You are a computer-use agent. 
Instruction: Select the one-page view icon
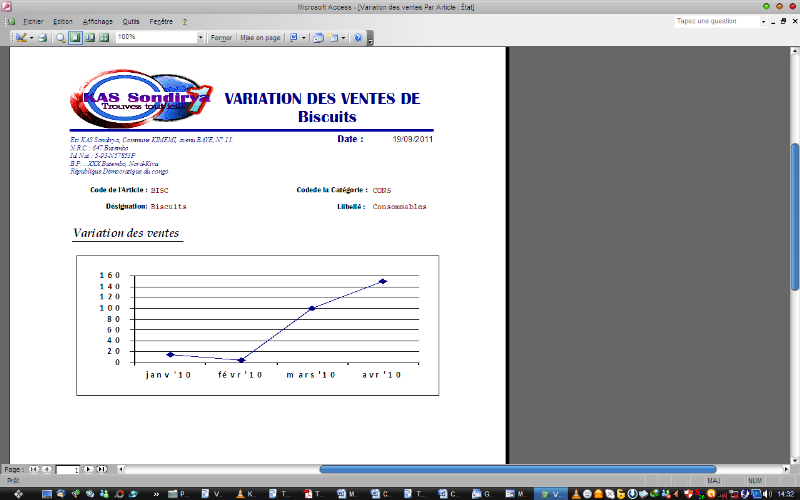(x=76, y=37)
